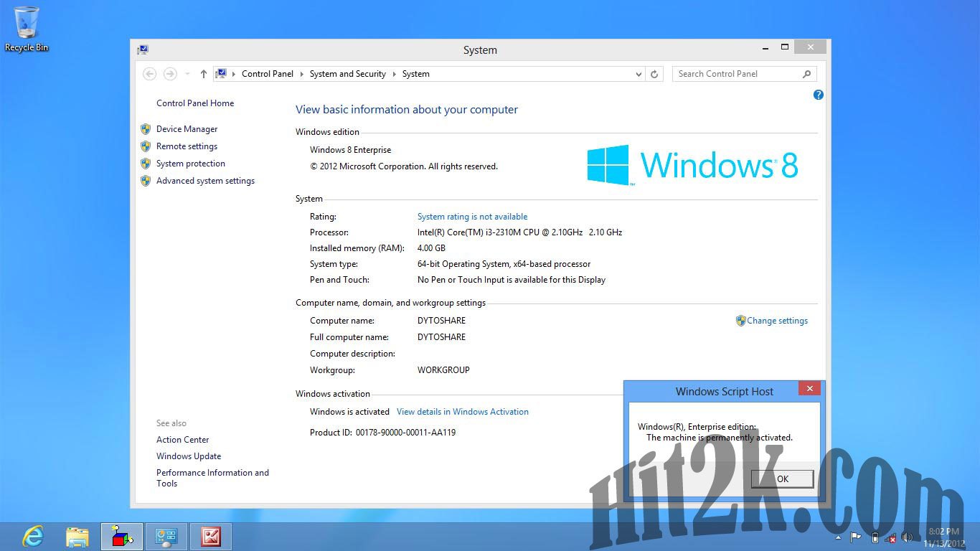Navigate to System and Security breadcrumb
The image size is (980, 551).
(347, 73)
